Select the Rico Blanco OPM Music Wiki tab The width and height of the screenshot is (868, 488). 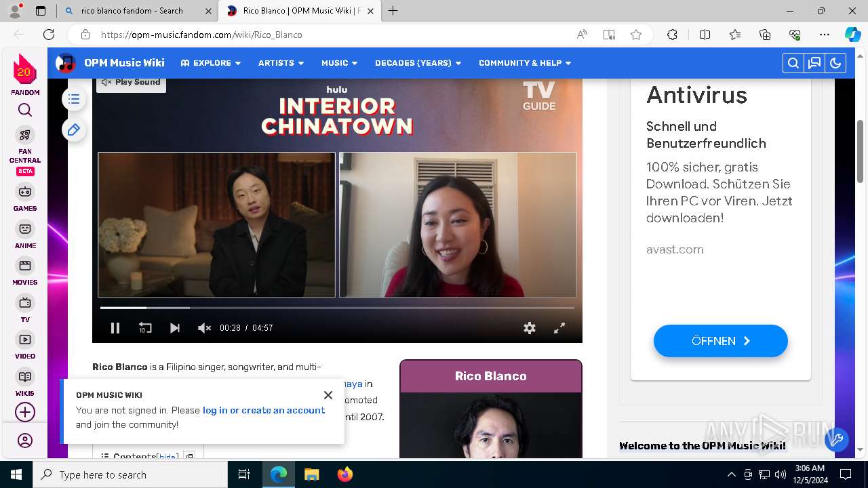pyautogui.click(x=301, y=11)
